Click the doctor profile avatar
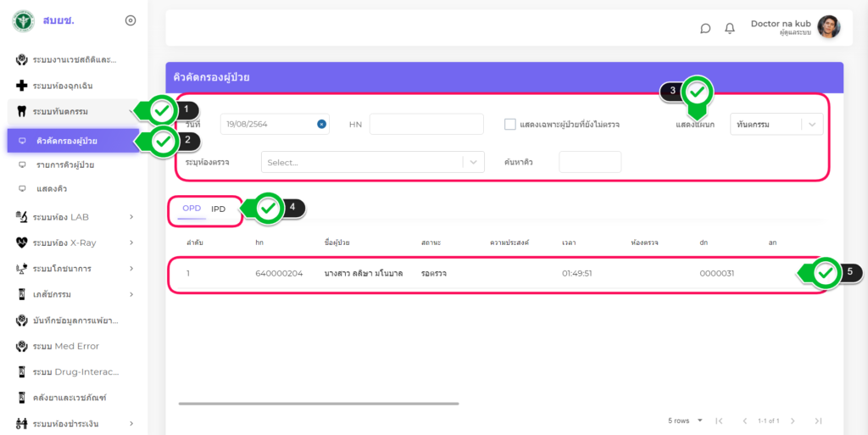The height and width of the screenshot is (435, 868). [828, 27]
